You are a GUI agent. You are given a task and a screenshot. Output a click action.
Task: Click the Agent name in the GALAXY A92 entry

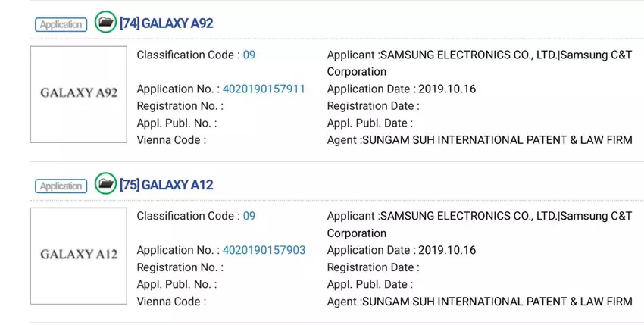point(497,139)
